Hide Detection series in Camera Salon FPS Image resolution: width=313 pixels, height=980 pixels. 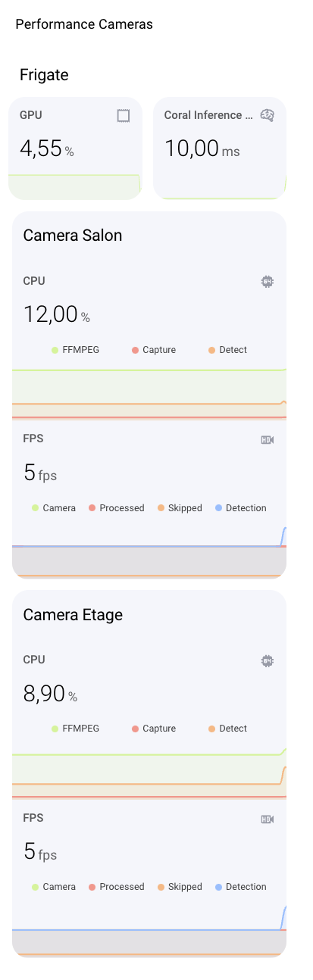[241, 508]
